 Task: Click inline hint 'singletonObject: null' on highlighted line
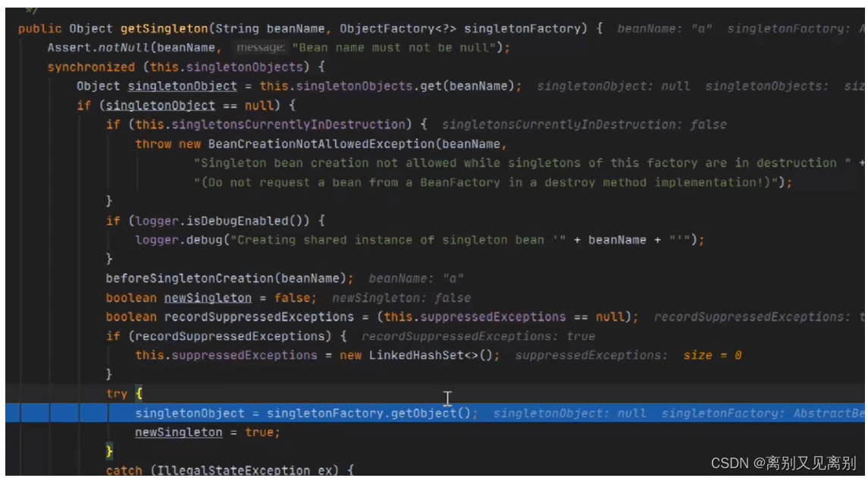569,414
